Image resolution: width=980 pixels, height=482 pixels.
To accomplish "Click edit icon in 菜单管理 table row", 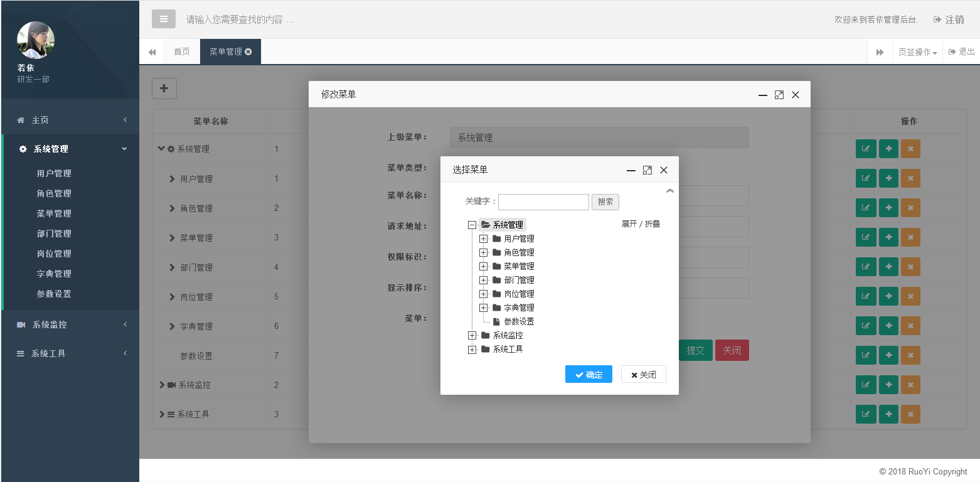I will (x=866, y=237).
